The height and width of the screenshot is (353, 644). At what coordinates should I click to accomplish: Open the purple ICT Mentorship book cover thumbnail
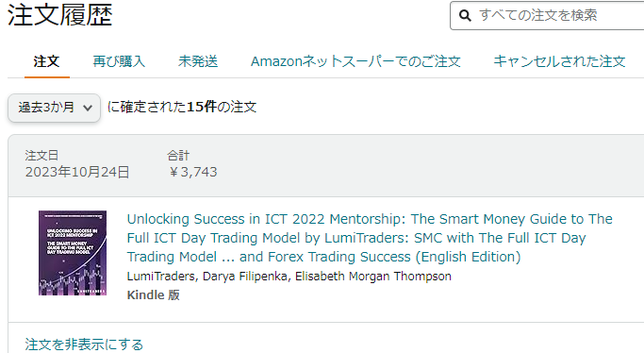click(x=73, y=253)
